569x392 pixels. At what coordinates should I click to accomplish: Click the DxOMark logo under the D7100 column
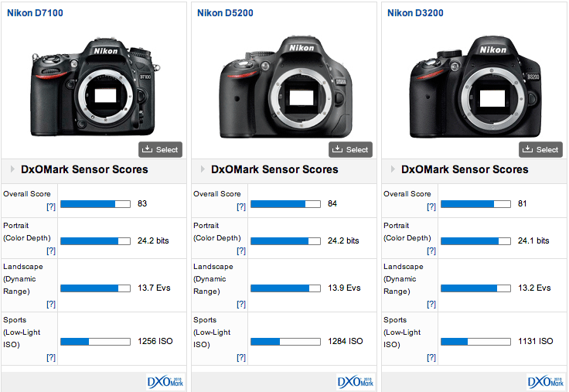[x=165, y=382]
